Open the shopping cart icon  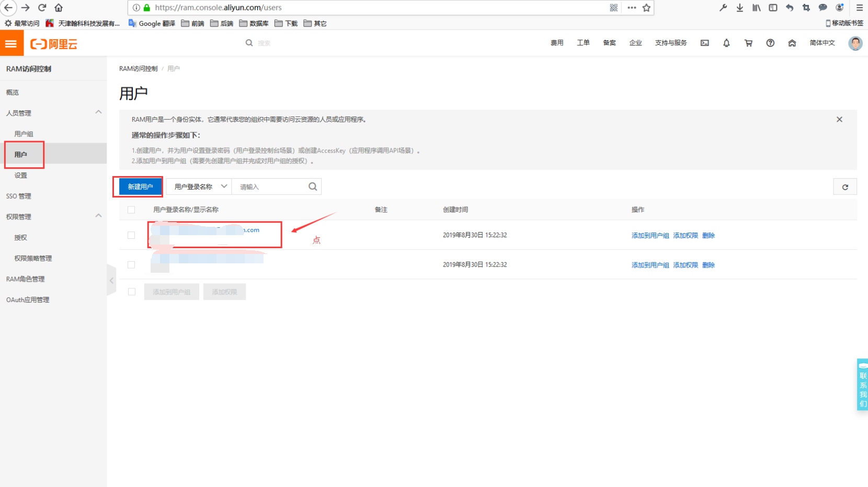(x=748, y=43)
